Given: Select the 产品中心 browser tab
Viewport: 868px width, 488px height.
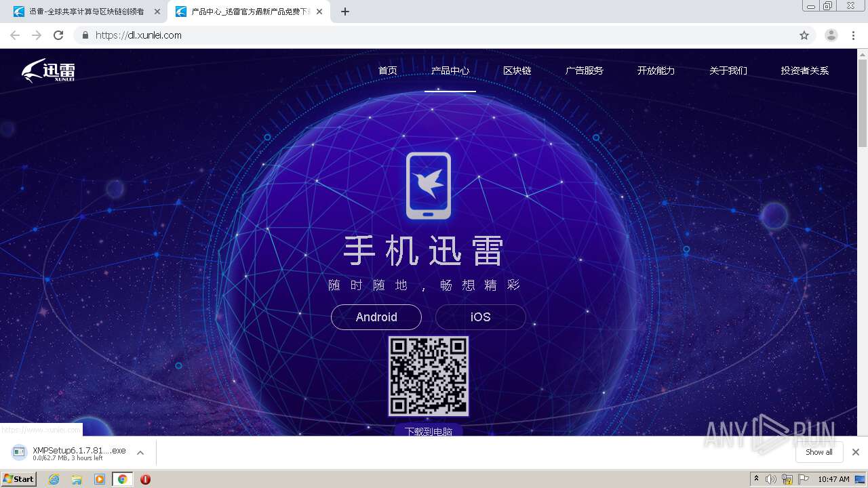Looking at the screenshot, I should point(248,12).
